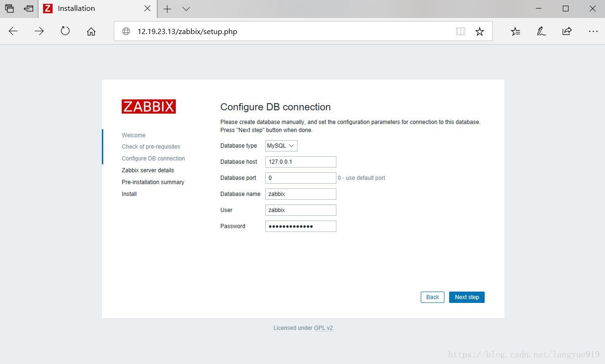Open the Database type dropdown
Viewport: 605px width, 364px height.
click(x=281, y=146)
